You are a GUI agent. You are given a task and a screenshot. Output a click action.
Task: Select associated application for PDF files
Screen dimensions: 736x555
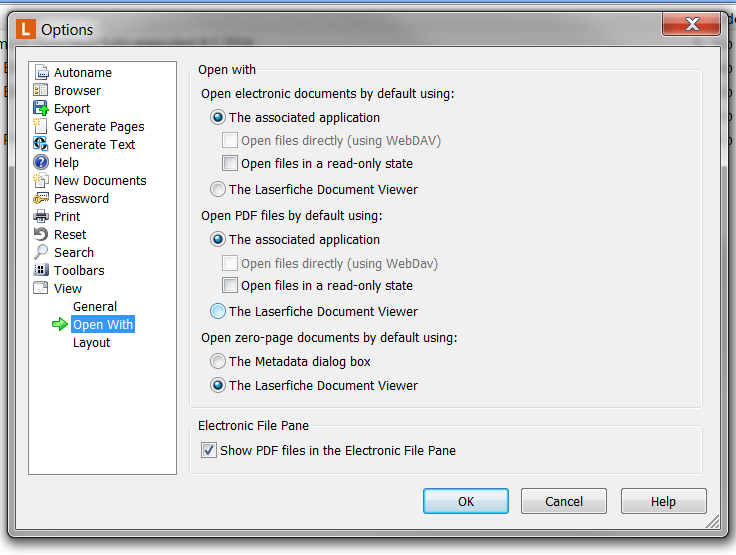(x=218, y=239)
